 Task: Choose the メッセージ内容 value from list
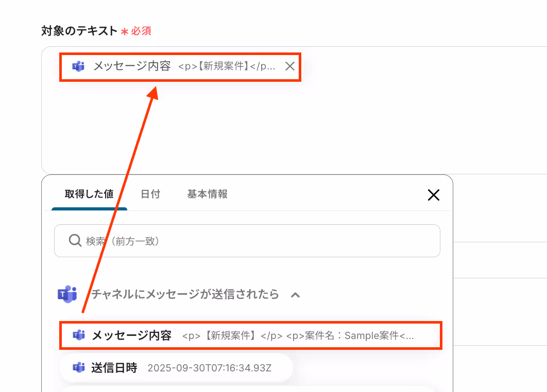coord(250,335)
